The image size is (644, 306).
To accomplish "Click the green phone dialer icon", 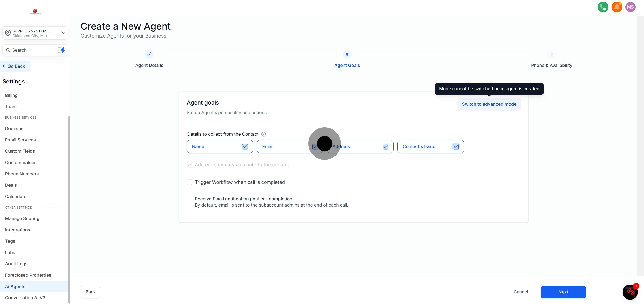I will pos(603,7).
